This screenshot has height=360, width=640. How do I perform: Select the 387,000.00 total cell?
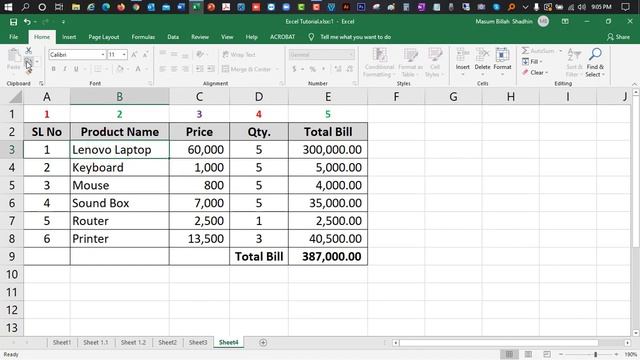tap(328, 256)
